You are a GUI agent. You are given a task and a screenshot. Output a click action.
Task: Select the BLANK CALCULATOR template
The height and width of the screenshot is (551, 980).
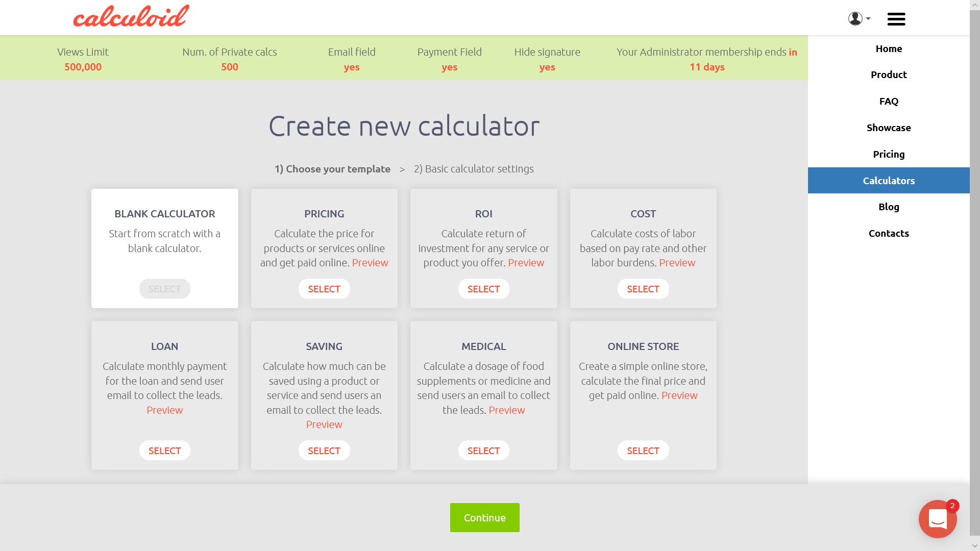coord(164,288)
